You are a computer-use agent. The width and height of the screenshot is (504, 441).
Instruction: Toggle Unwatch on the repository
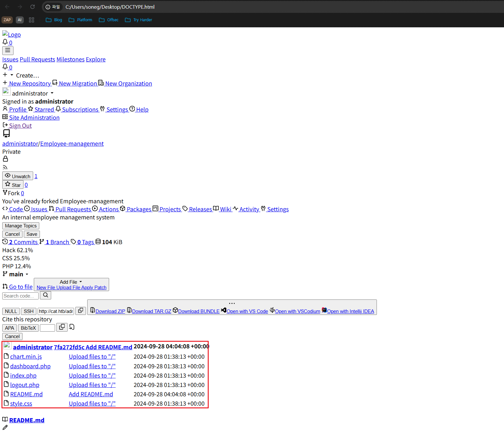[18, 176]
